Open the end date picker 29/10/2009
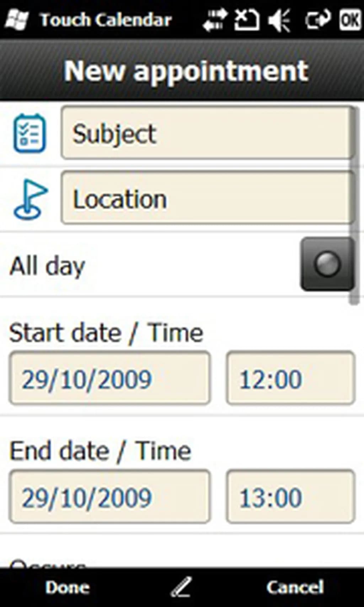The height and width of the screenshot is (607, 364). click(x=109, y=497)
